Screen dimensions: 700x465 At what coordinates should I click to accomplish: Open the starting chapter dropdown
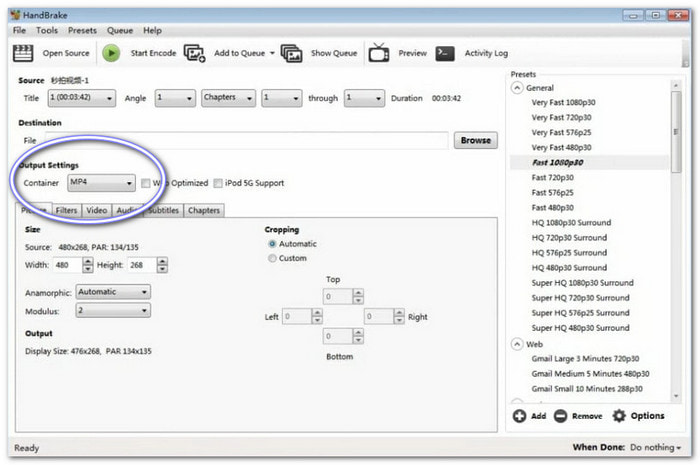(x=281, y=98)
